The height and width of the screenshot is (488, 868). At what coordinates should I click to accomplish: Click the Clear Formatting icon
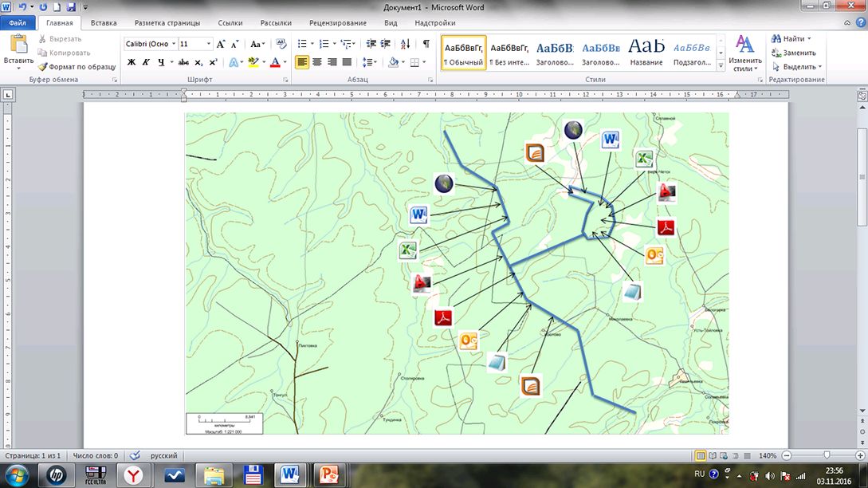[281, 44]
